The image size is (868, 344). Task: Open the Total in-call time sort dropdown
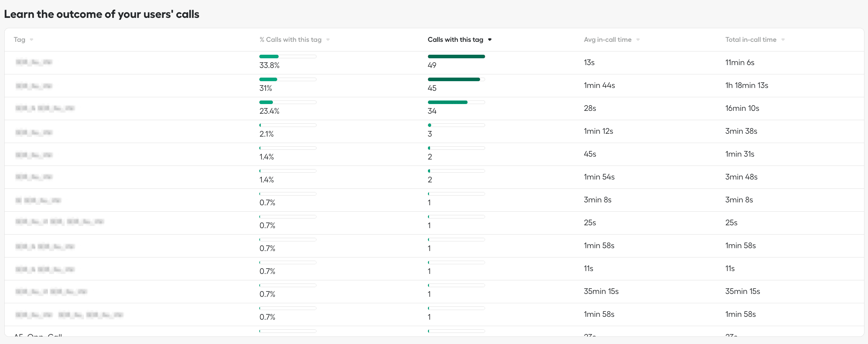pos(783,40)
